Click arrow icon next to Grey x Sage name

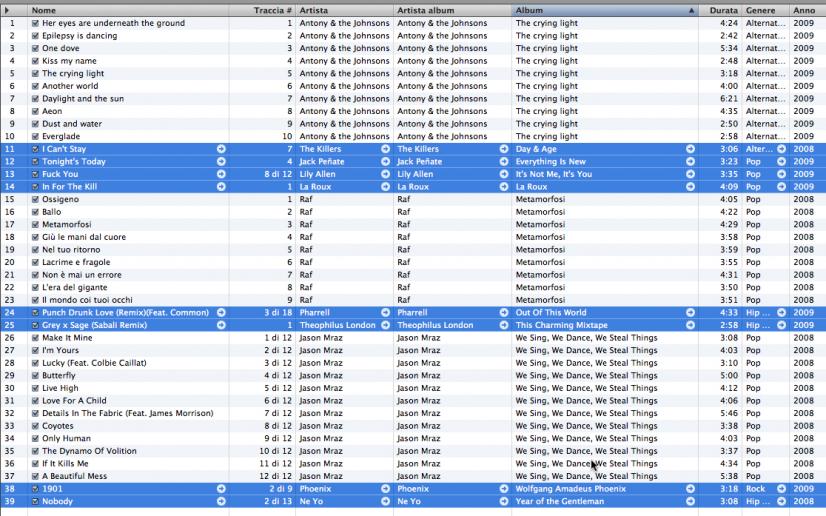tap(221, 325)
